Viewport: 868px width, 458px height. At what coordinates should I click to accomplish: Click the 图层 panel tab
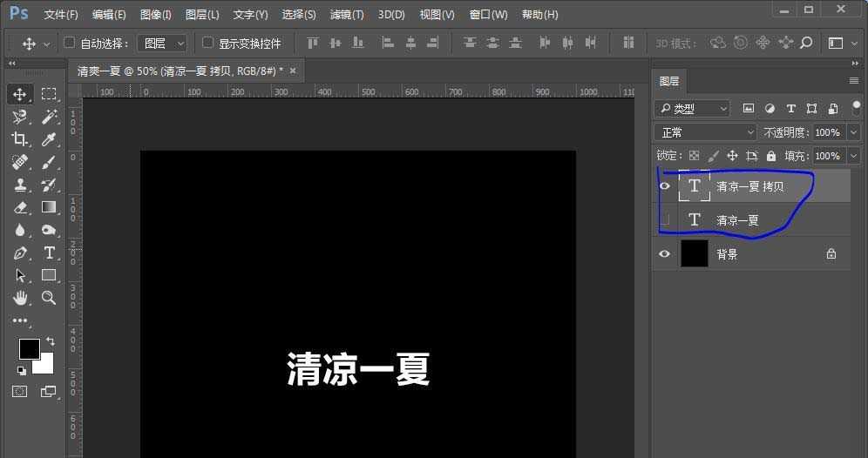669,81
